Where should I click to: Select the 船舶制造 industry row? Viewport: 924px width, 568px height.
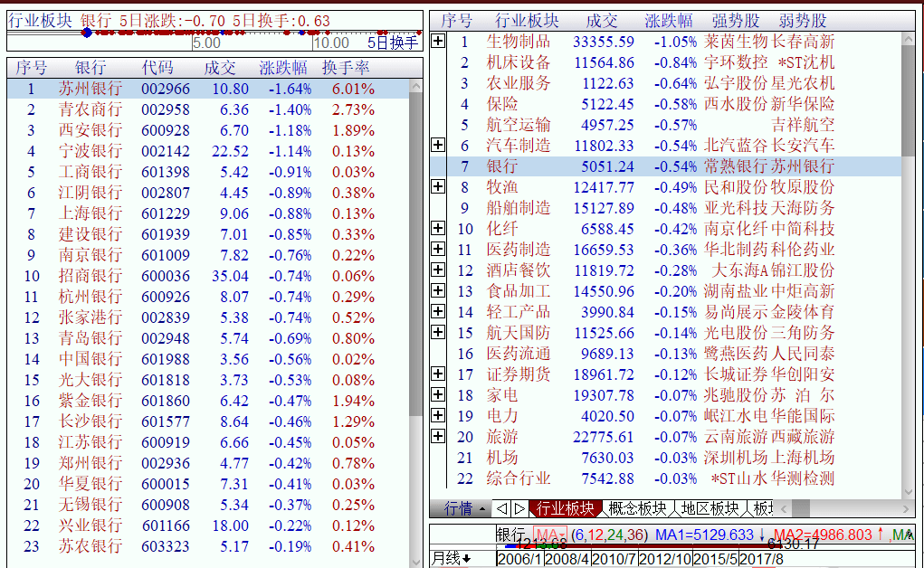(666, 208)
